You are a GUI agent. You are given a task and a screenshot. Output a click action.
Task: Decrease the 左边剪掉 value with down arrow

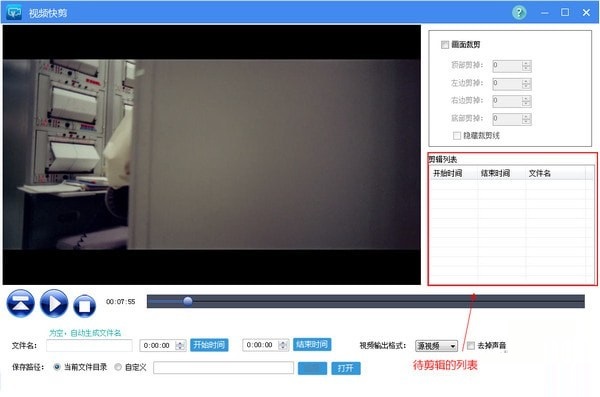pyautogui.click(x=527, y=87)
